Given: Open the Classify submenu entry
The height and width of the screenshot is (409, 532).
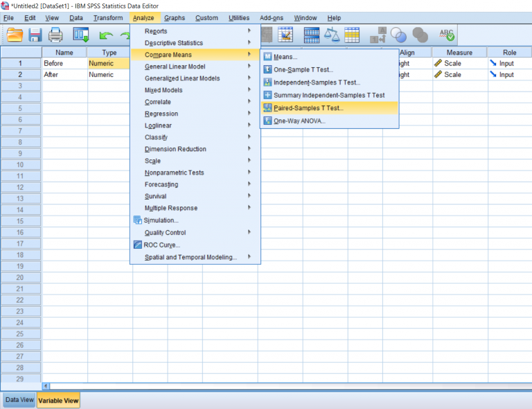Looking at the screenshot, I should 195,137.
